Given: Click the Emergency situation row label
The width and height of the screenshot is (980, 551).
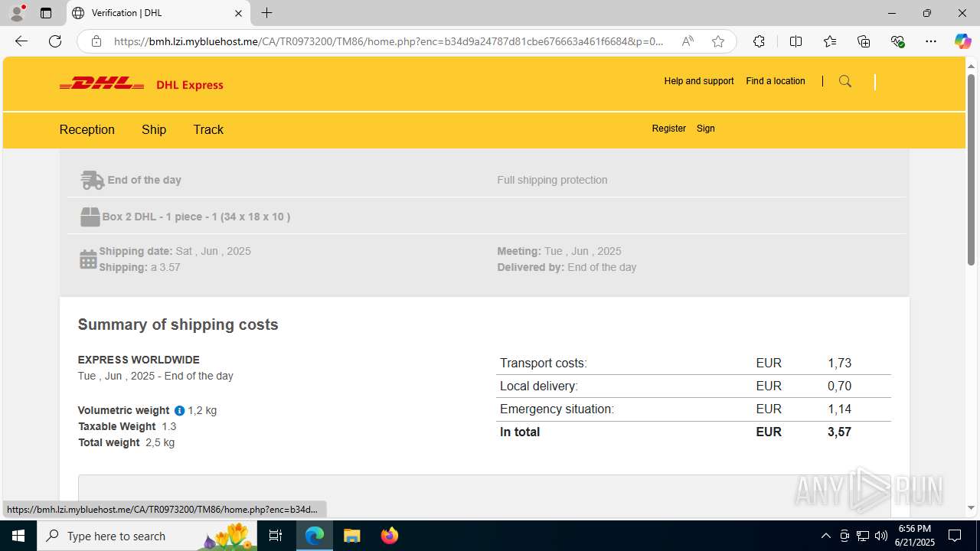Looking at the screenshot, I should coord(557,409).
